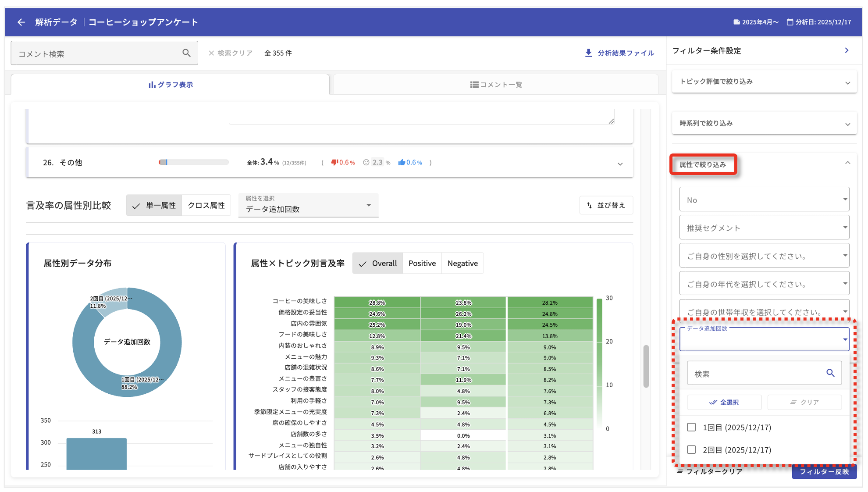This screenshot has height=492, width=868.
Task: Click the download icon for 分析結果ファイル
Action: pyautogui.click(x=588, y=53)
